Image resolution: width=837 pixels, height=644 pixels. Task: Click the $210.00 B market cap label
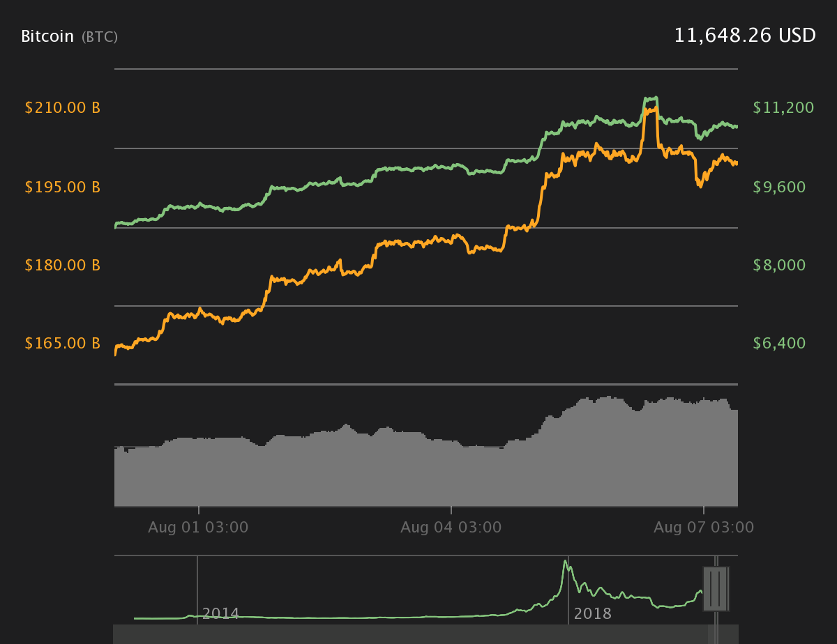(63, 108)
